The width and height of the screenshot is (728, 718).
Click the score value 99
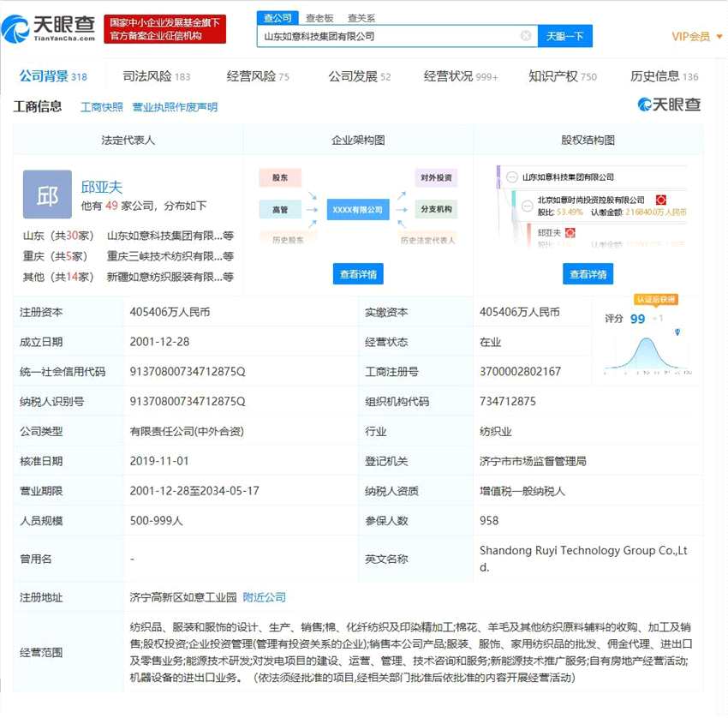[x=637, y=319]
